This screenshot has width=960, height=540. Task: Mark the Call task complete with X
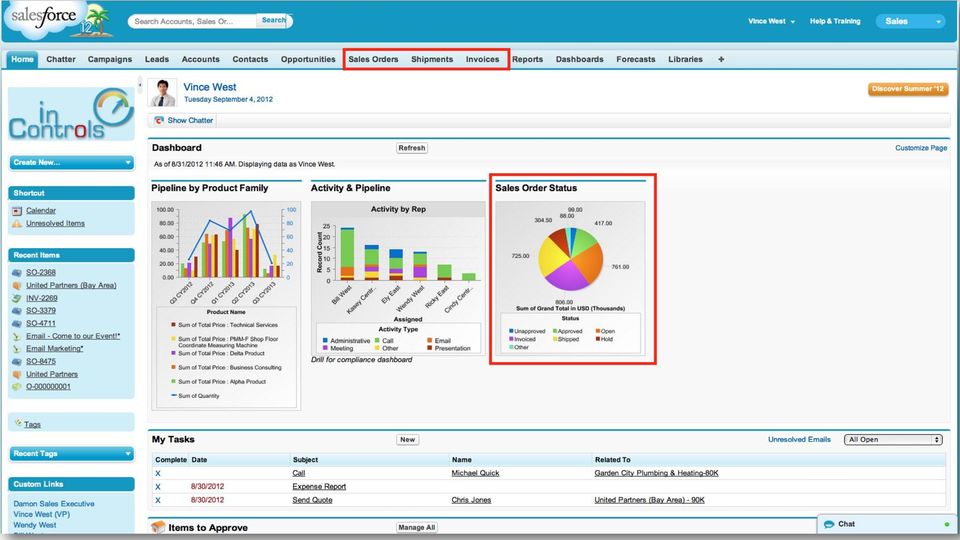(x=158, y=473)
